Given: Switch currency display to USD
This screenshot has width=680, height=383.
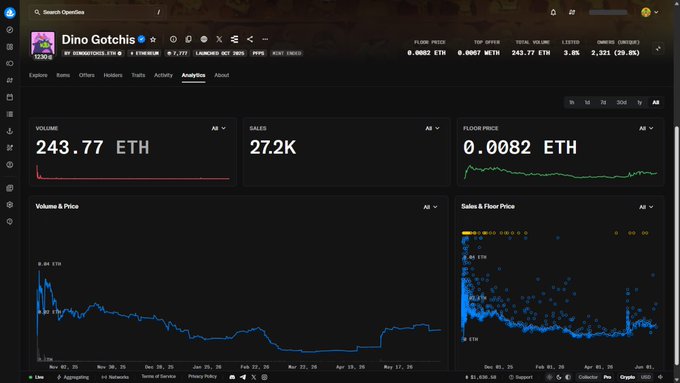Looking at the screenshot, I should coord(646,377).
